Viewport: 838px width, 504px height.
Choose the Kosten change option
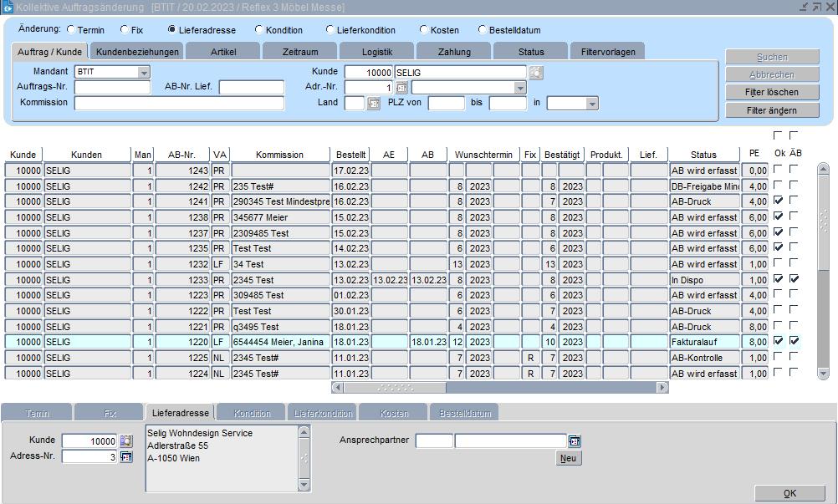pyautogui.click(x=424, y=30)
